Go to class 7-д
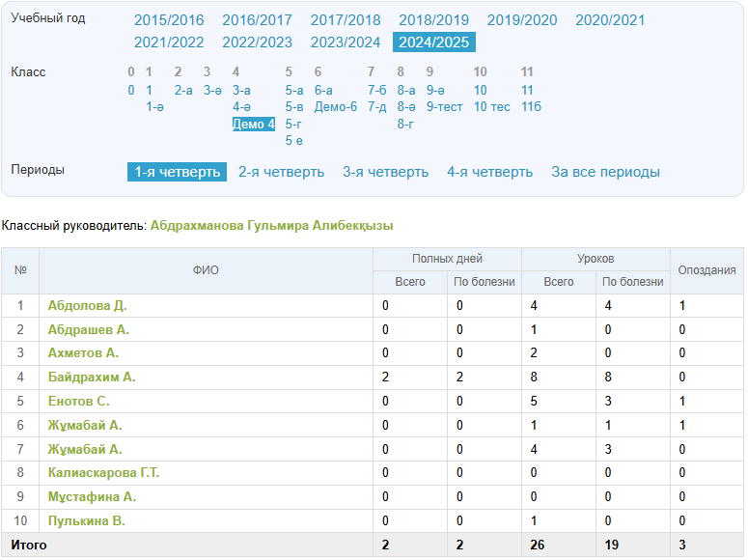Viewport: 748px width, 560px height. pos(376,107)
